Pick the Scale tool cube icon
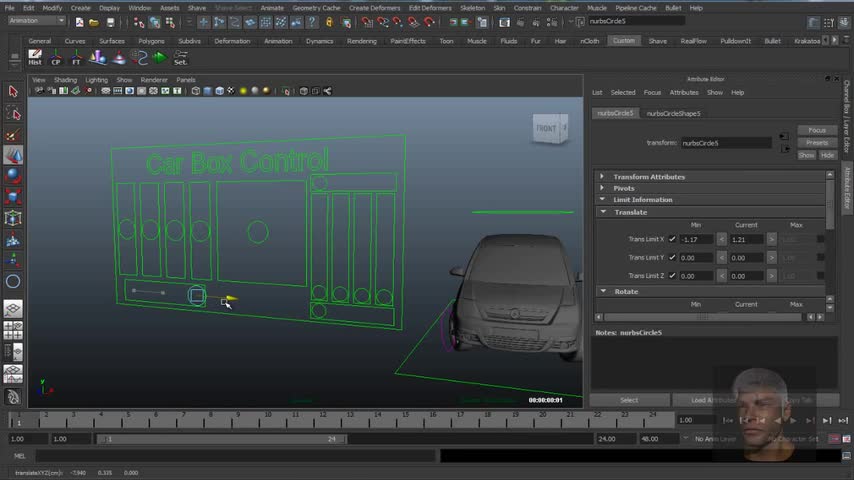 pos(13,196)
